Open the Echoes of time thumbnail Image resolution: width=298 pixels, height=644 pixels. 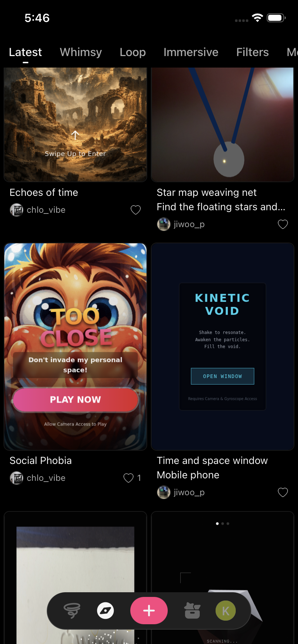(76, 124)
